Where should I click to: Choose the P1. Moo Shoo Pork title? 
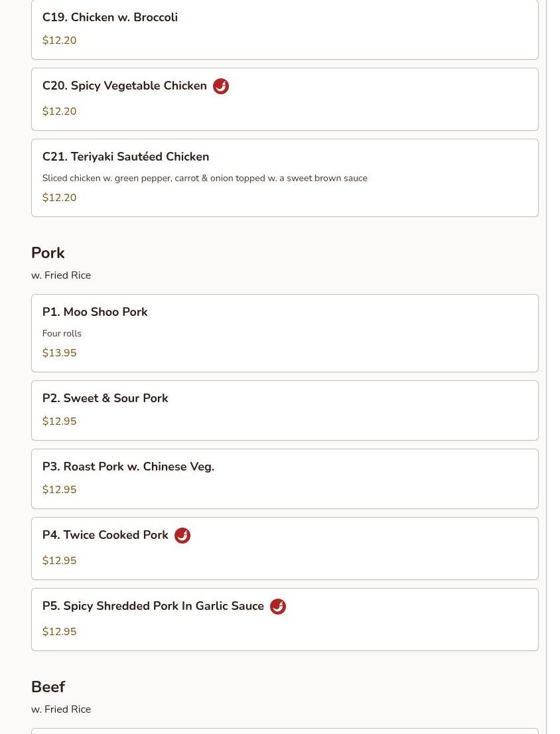click(x=95, y=312)
